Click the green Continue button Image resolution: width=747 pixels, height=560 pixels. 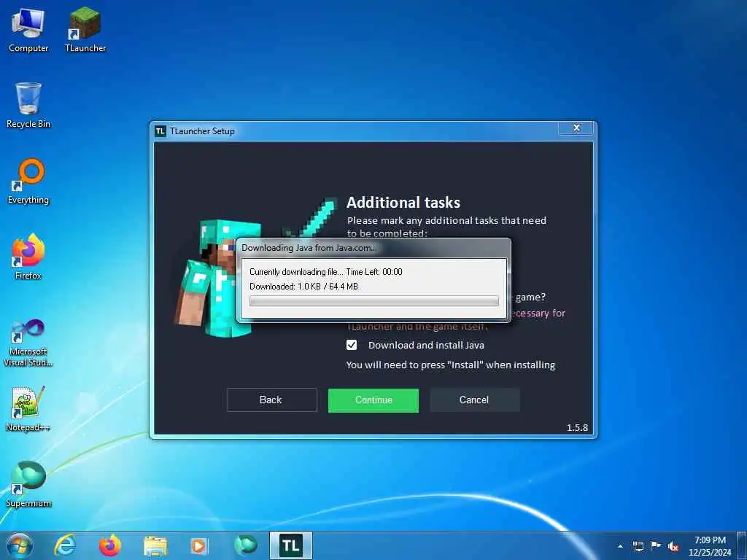click(373, 400)
